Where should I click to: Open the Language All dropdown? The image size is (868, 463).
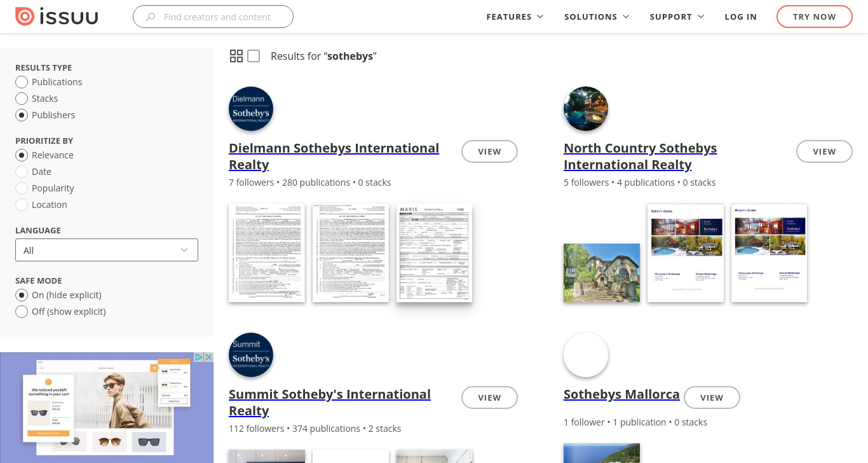click(x=107, y=250)
